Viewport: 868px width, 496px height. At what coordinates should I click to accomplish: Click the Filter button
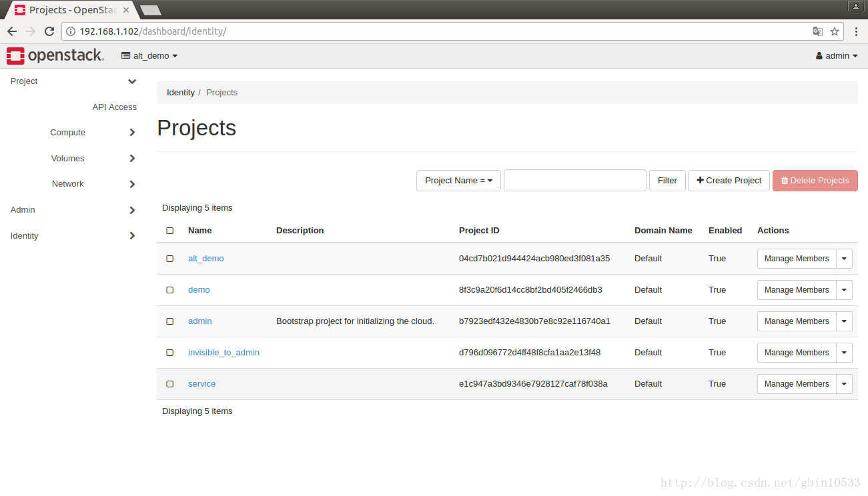coord(667,181)
